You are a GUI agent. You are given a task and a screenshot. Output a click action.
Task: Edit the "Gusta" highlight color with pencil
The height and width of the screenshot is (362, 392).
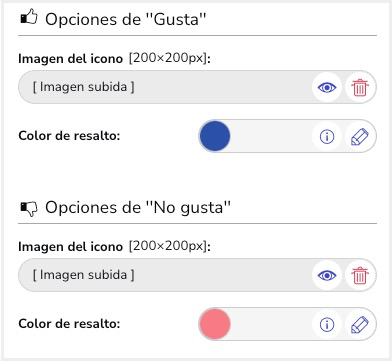point(360,136)
